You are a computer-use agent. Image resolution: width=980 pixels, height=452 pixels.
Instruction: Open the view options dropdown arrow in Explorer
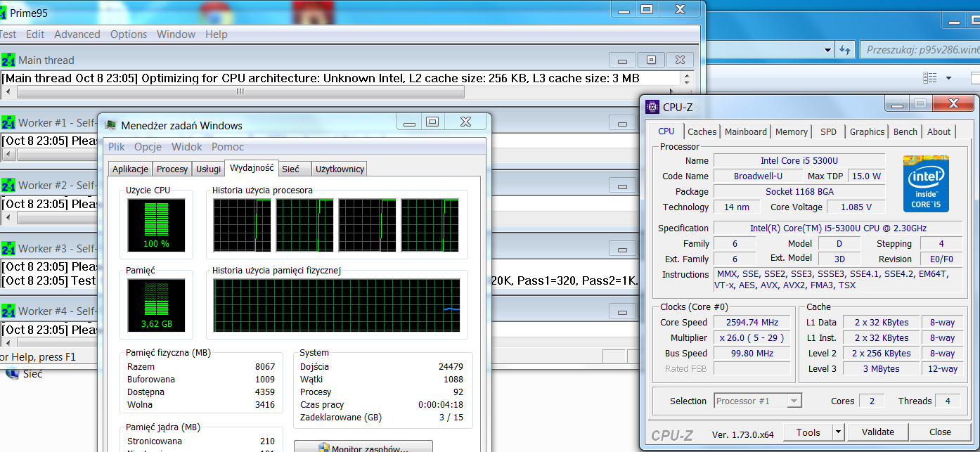948,77
